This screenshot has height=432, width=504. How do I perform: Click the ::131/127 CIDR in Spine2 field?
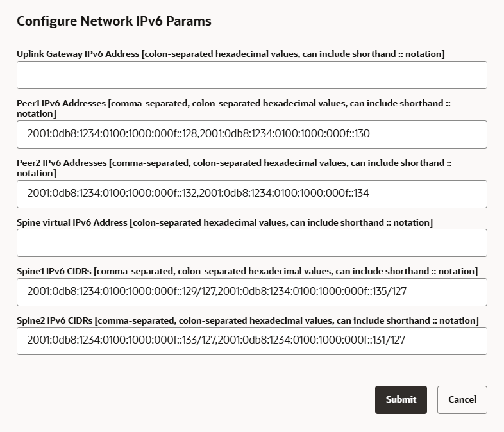pos(312,340)
